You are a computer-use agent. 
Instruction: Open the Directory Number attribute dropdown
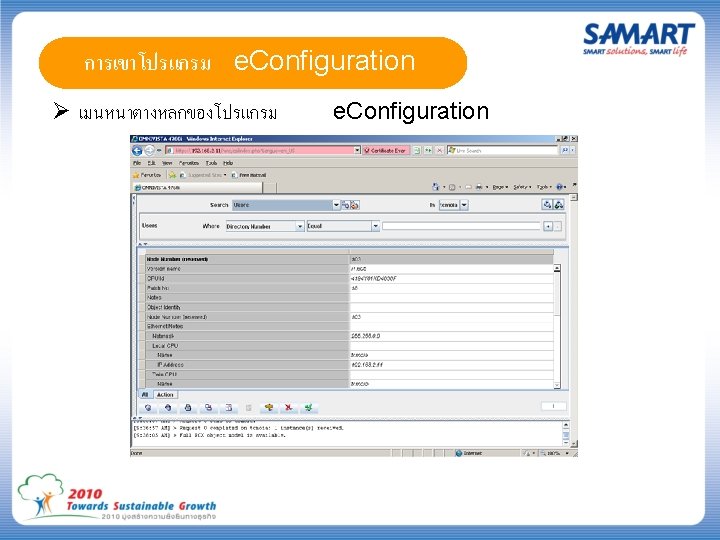pyautogui.click(x=300, y=226)
